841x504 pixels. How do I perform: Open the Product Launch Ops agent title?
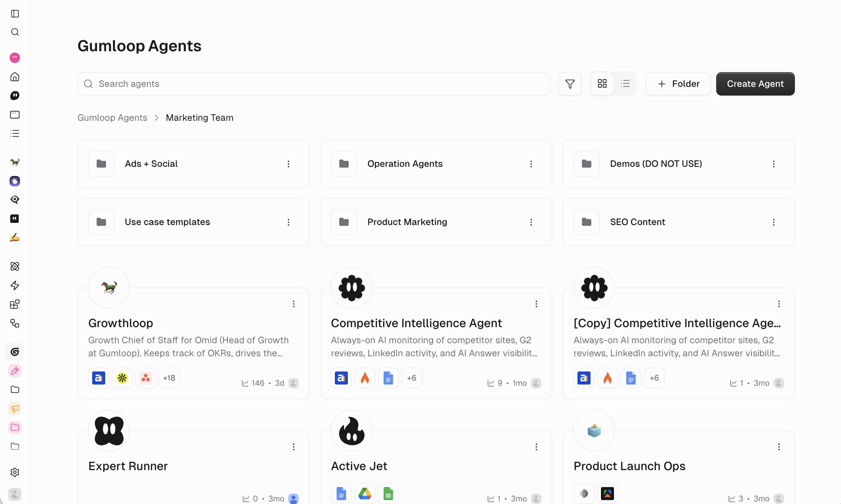[x=629, y=466]
